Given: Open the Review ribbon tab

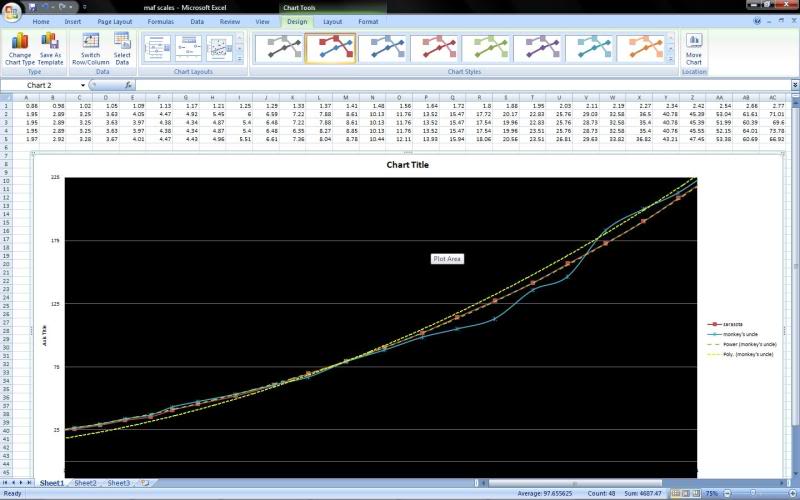Looking at the screenshot, I should [230, 21].
